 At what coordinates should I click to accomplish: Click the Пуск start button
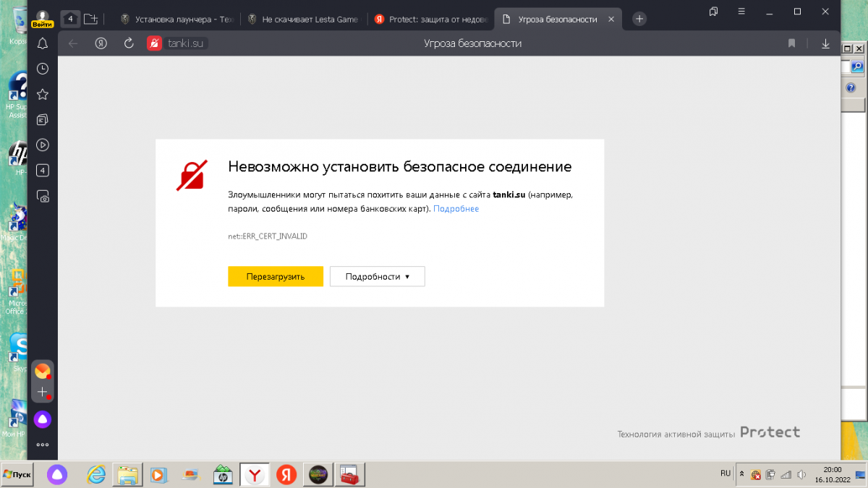click(17, 474)
